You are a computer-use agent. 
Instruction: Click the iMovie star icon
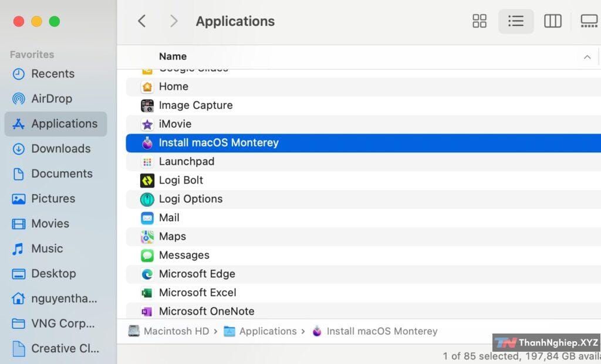click(147, 124)
